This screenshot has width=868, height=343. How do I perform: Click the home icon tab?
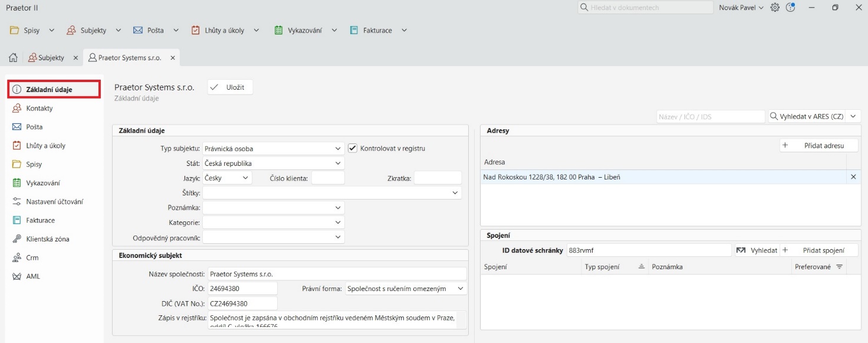tap(12, 58)
